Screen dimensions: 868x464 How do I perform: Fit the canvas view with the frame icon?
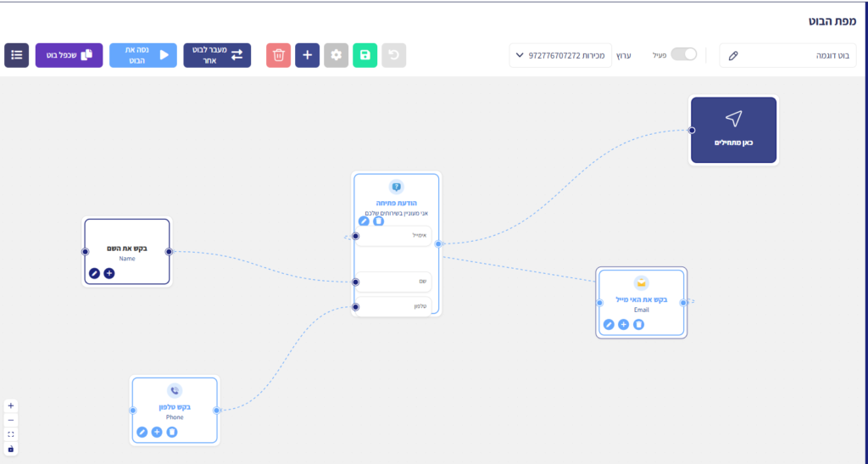[x=10, y=434]
